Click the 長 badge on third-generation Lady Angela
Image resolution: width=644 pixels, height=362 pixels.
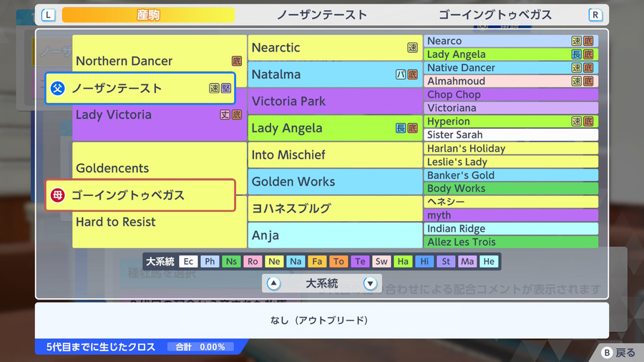tap(401, 128)
